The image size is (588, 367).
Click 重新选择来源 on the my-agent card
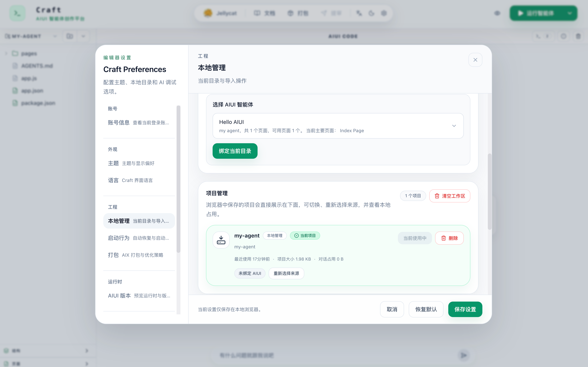[286, 273]
